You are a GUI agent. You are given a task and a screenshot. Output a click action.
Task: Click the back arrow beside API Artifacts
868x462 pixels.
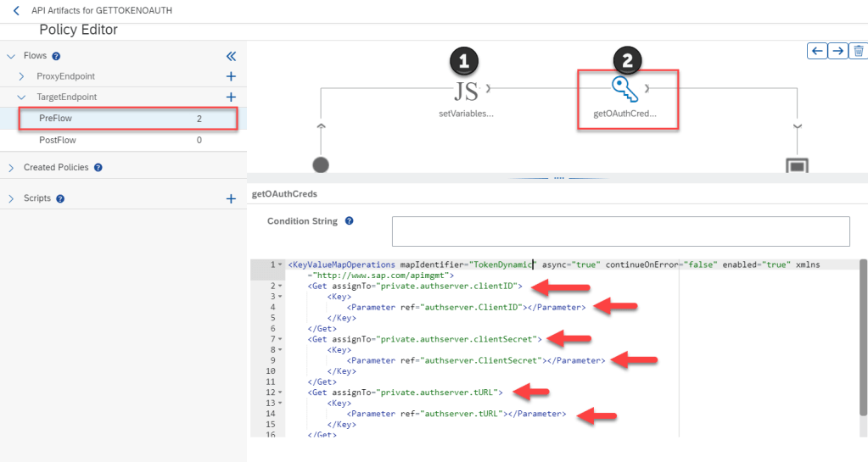[16, 10]
